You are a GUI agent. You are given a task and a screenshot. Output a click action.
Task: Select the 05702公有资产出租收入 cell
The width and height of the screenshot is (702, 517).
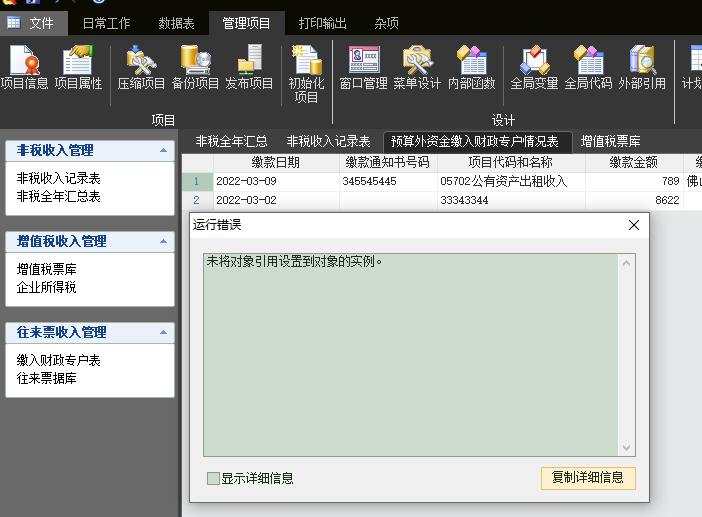tap(511, 181)
